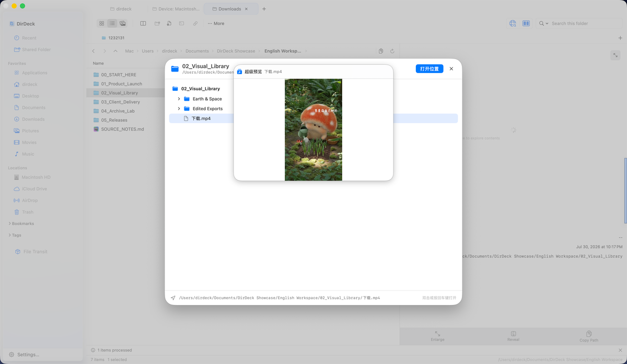Toggle the dual panel view button
This screenshot has width=627, height=364.
[x=526, y=24]
